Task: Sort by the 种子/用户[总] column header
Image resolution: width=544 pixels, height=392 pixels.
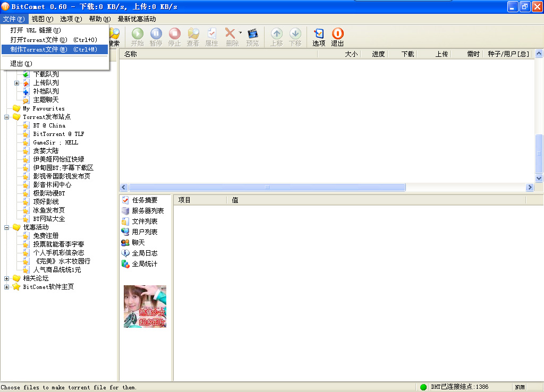Action: (x=507, y=54)
